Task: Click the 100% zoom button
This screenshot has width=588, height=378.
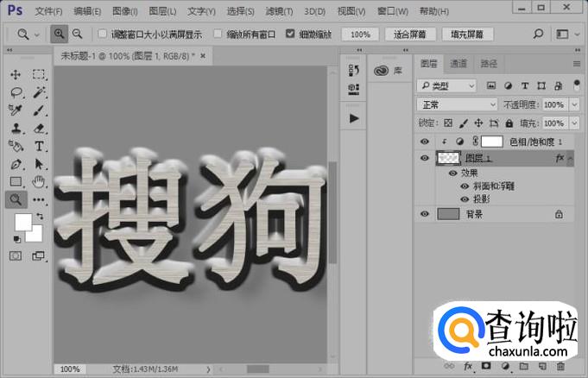Action: pos(360,35)
